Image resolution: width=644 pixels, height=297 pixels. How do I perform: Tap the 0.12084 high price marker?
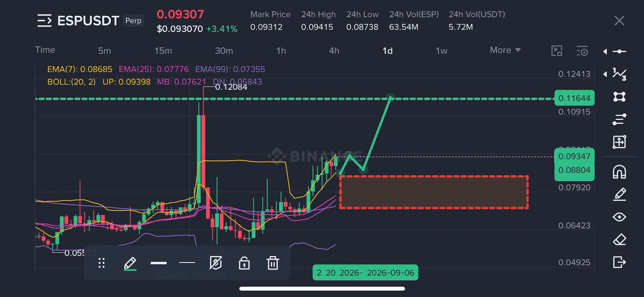pyautogui.click(x=231, y=87)
